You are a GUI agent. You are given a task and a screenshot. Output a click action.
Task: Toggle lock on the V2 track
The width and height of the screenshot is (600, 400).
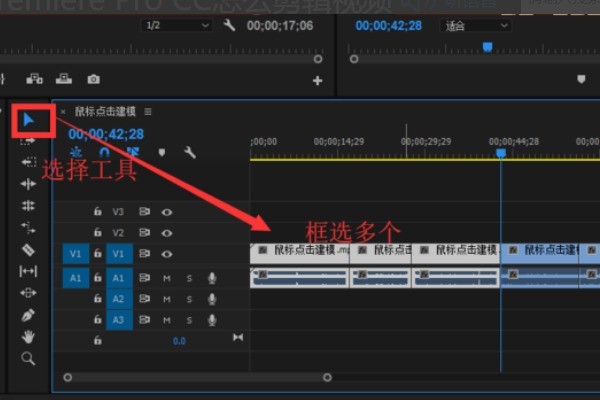(x=97, y=233)
